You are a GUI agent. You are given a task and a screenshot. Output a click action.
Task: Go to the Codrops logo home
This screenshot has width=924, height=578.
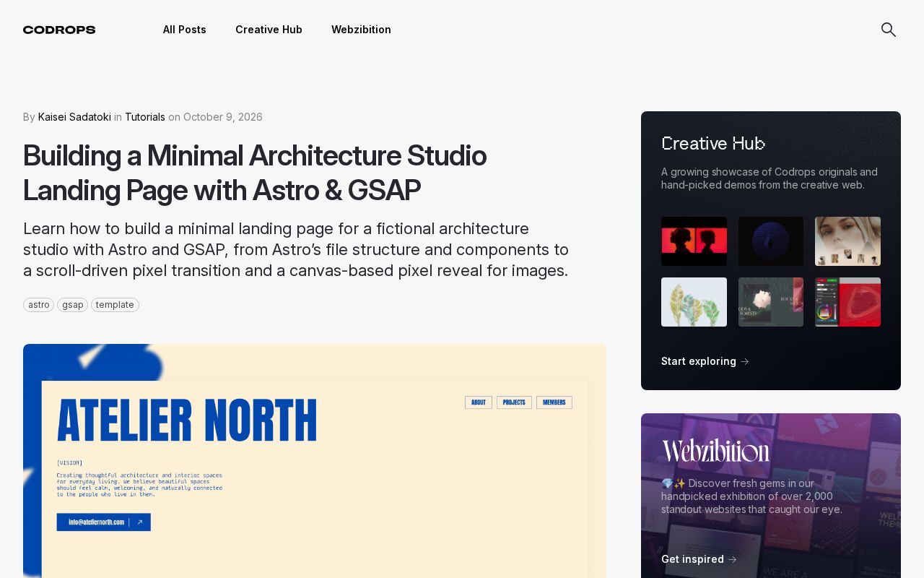(x=59, y=30)
